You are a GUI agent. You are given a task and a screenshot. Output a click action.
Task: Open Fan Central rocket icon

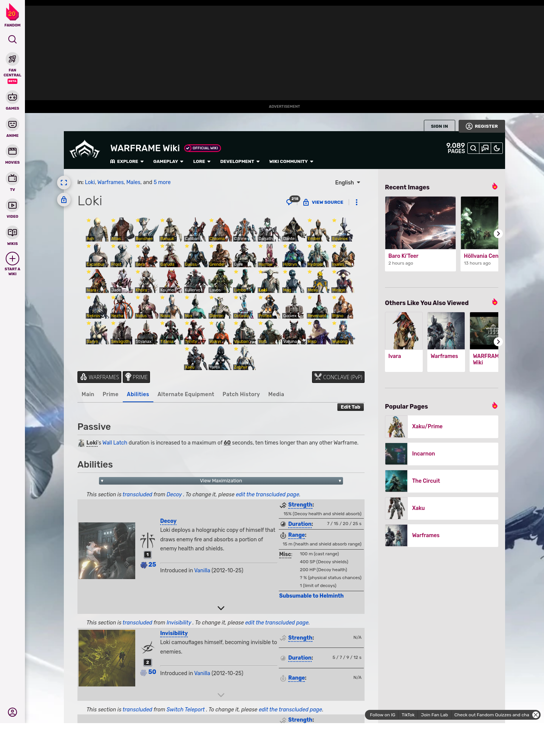[x=12, y=59]
